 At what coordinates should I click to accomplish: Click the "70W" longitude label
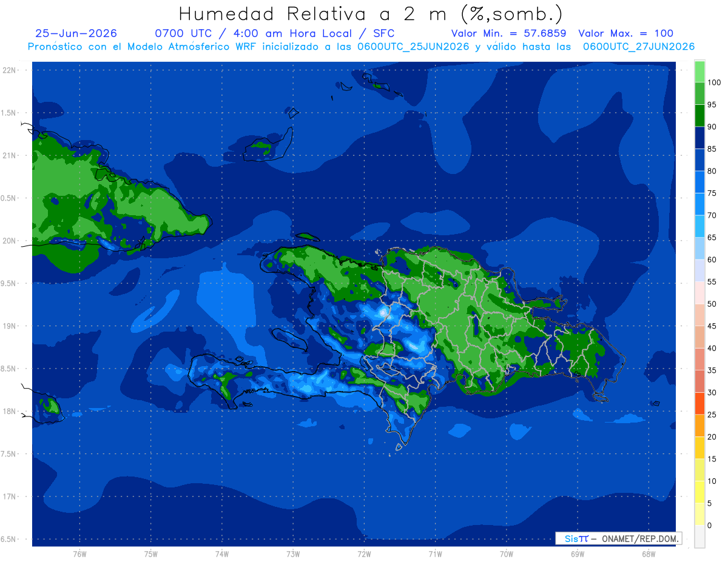tap(506, 554)
